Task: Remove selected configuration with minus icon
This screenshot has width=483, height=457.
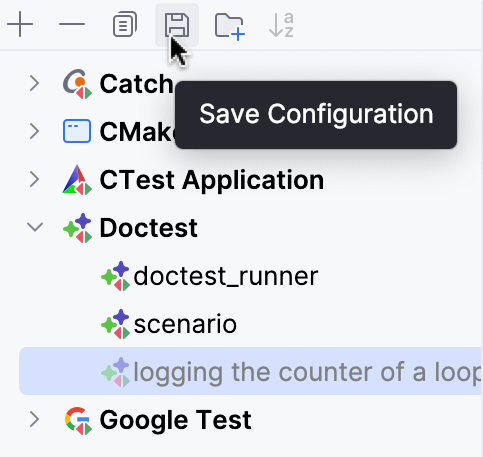Action: (72, 24)
